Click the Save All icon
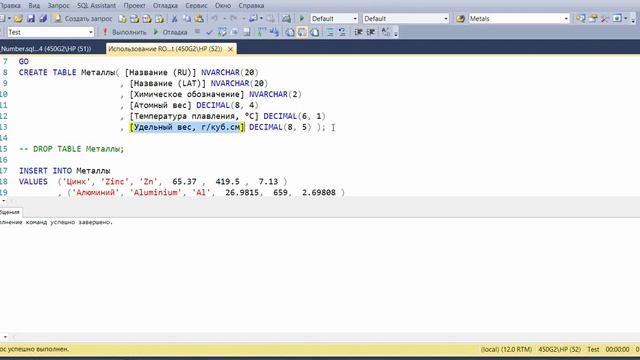640x360 pixels. (x=43, y=19)
